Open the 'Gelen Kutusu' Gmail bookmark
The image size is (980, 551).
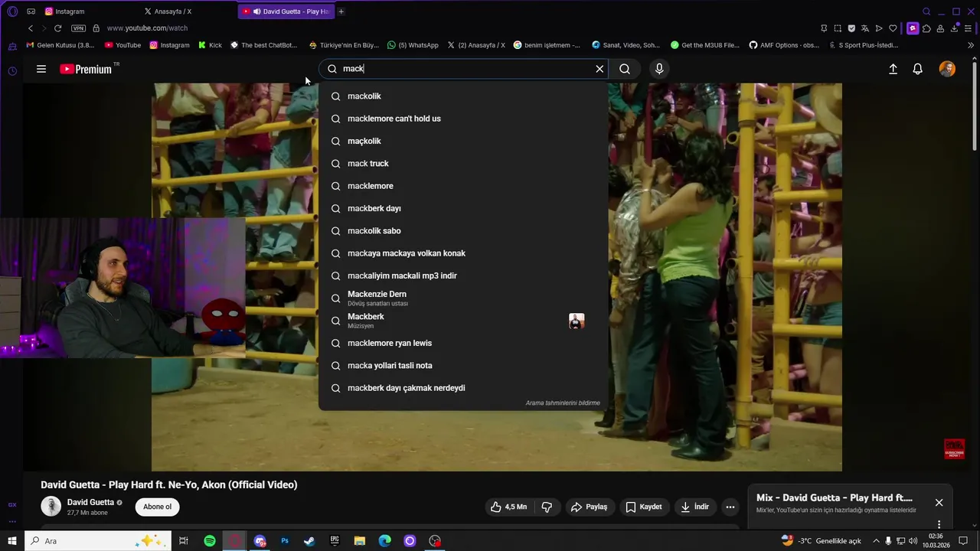(x=60, y=45)
